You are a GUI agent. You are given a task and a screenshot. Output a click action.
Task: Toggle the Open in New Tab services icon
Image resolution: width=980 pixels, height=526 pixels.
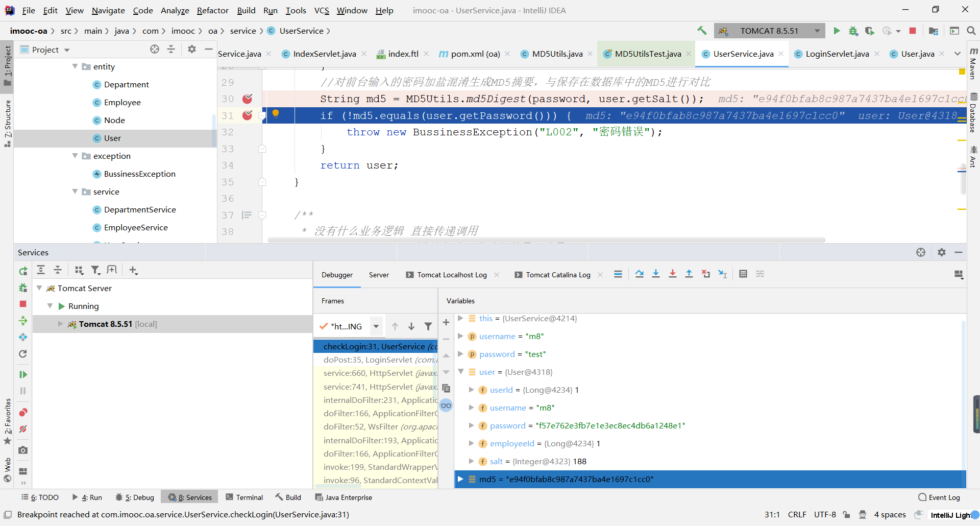click(112, 270)
